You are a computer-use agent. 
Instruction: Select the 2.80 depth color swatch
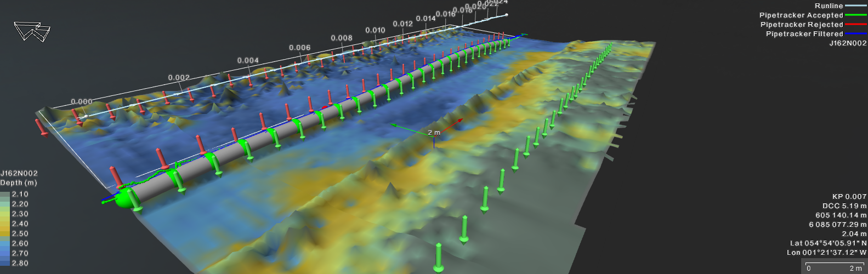coord(5,264)
